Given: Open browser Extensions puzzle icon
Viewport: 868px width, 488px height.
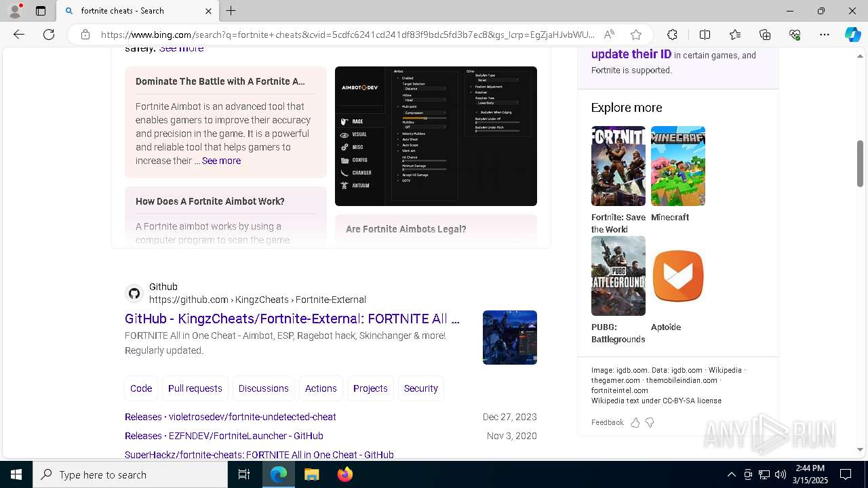Looking at the screenshot, I should click(672, 35).
